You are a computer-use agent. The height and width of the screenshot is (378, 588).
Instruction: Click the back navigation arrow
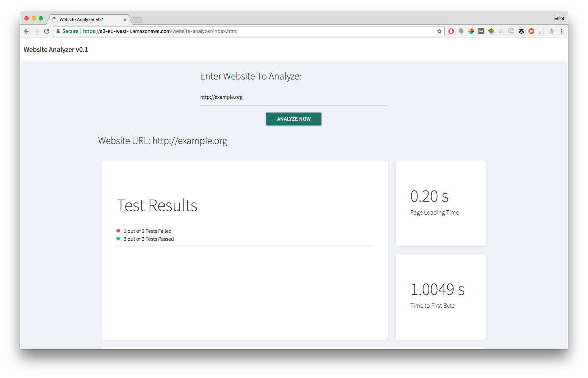tap(26, 31)
